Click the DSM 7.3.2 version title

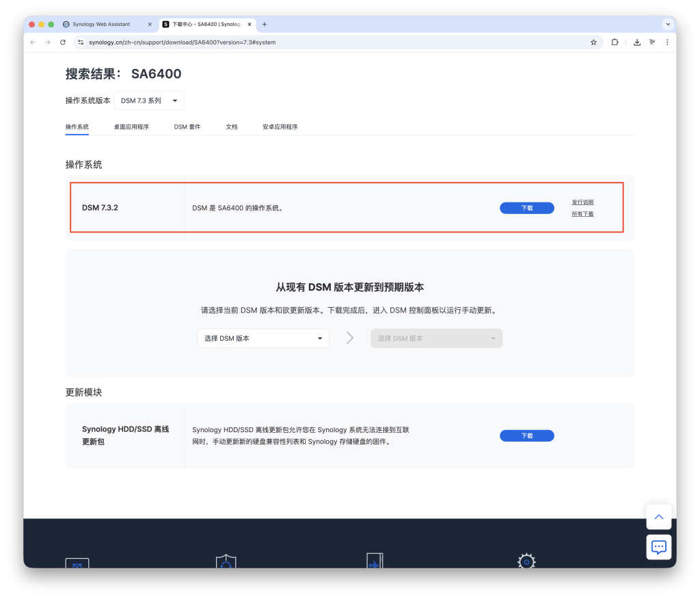(100, 208)
